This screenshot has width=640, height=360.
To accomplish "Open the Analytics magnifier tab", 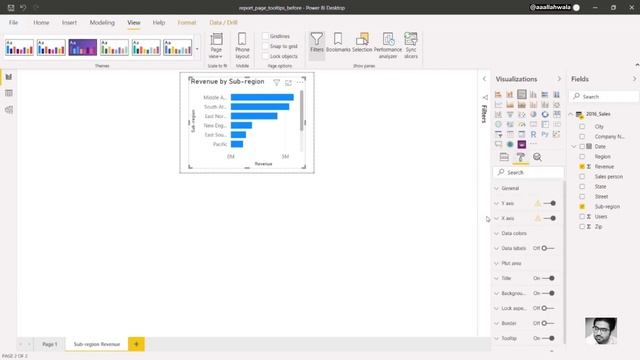I will (537, 157).
